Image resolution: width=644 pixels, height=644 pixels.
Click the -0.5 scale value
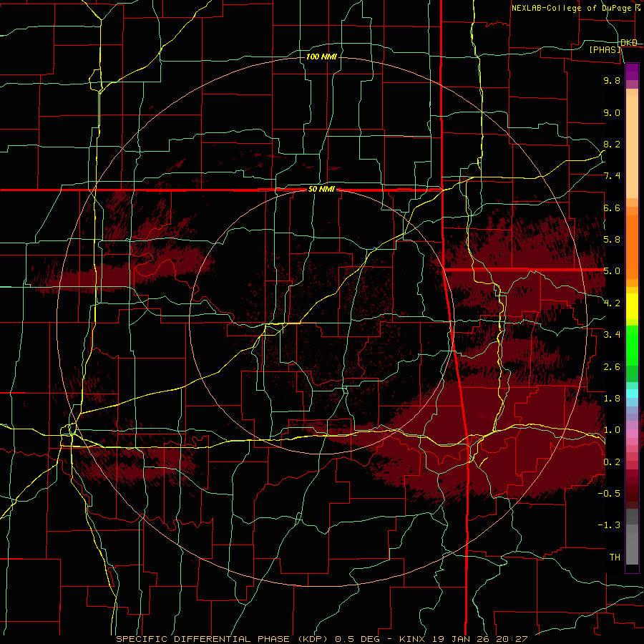(x=609, y=494)
